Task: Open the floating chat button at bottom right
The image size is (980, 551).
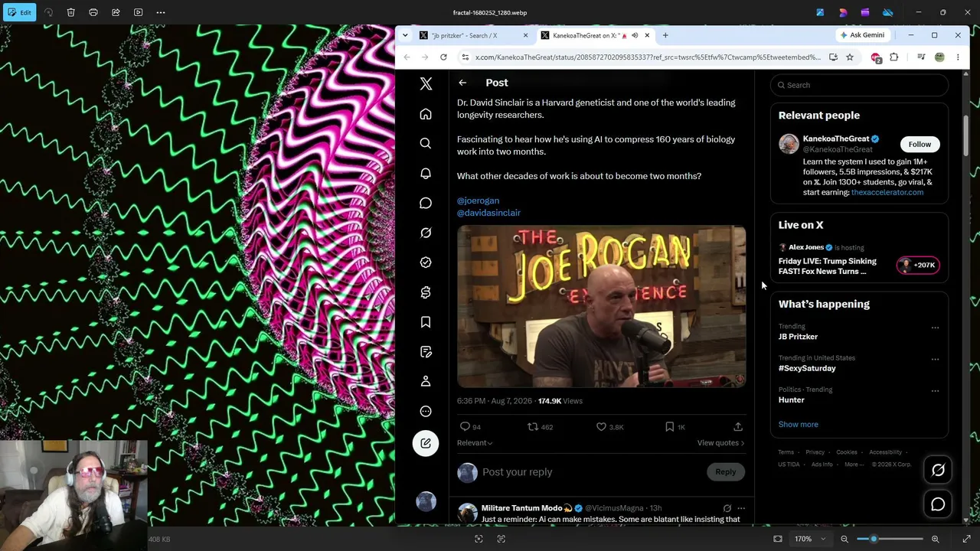Action: coord(938,504)
